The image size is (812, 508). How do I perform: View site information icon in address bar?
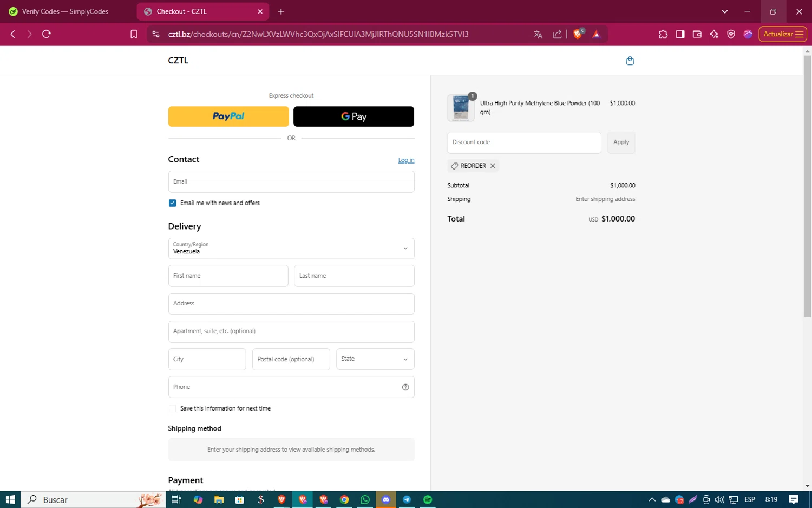pyautogui.click(x=156, y=34)
